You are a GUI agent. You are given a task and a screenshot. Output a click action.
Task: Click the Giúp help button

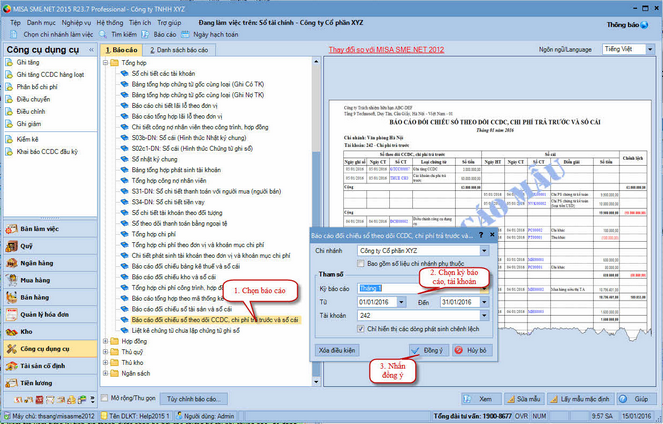[x=637, y=399]
